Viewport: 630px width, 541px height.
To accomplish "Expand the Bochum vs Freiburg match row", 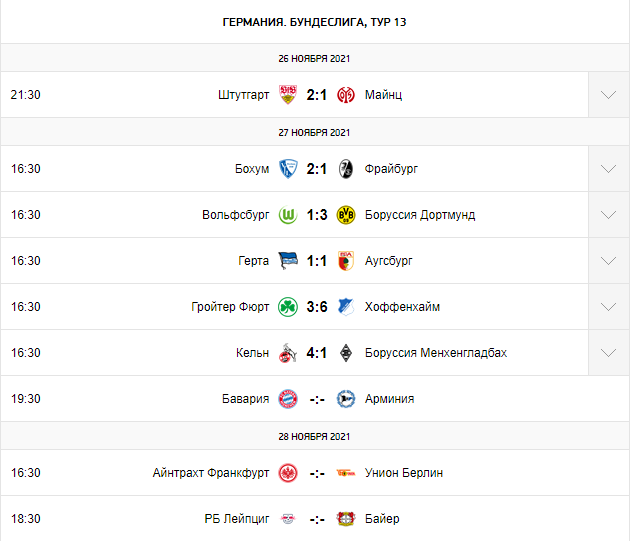I will [x=609, y=169].
